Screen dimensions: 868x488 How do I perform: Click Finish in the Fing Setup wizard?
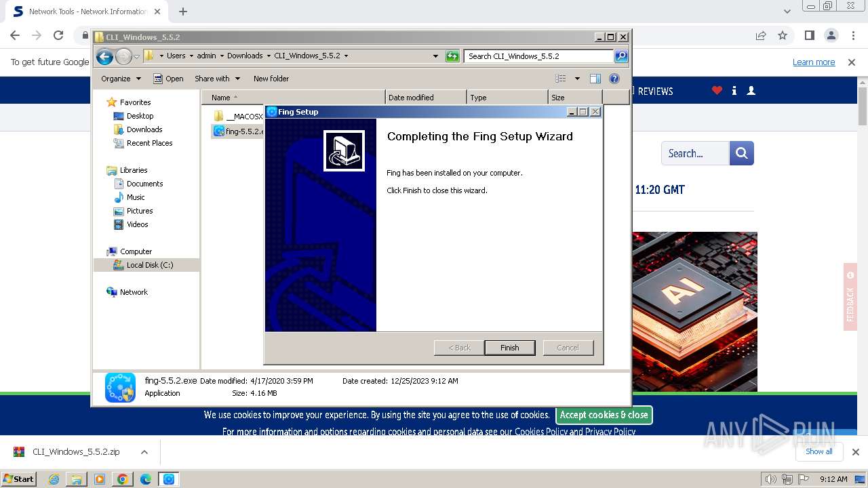point(509,348)
